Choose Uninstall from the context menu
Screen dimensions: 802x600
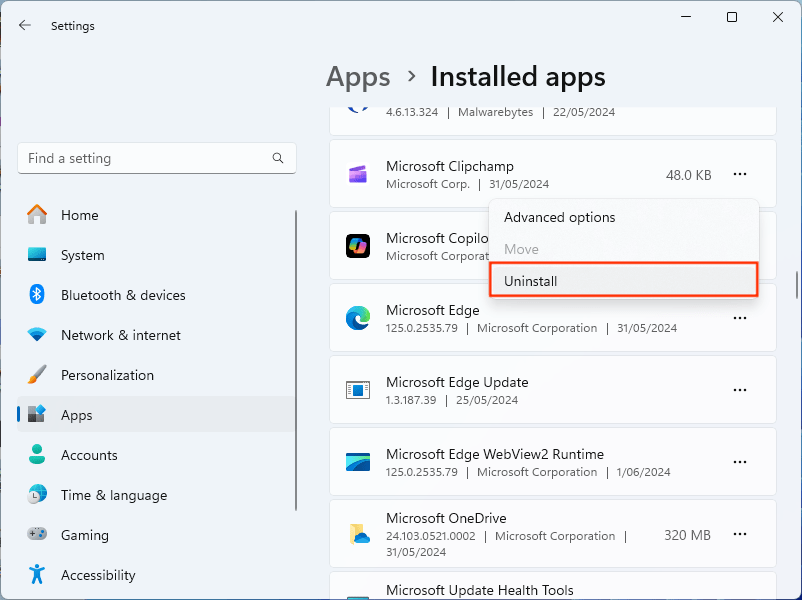623,281
